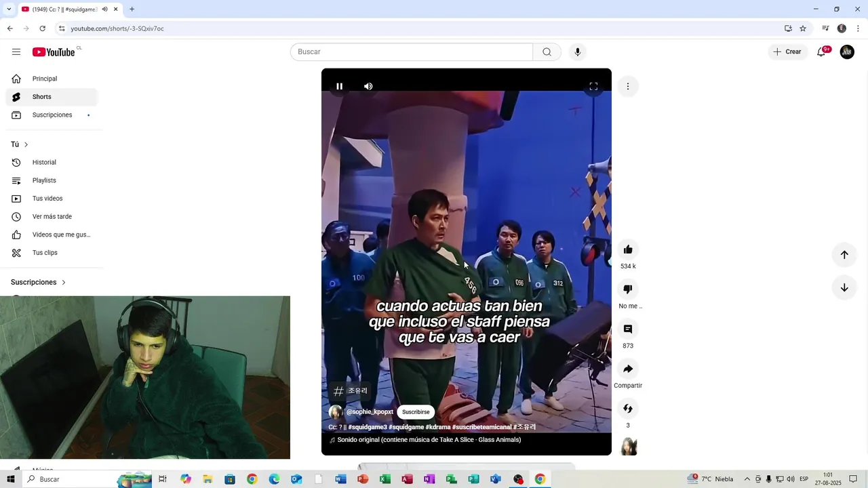
Task: Open Tus videos in the sidebar
Action: 52,199
